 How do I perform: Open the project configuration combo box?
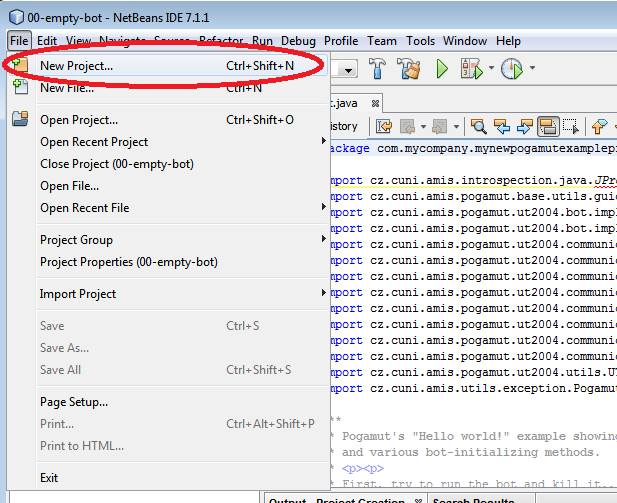pyautogui.click(x=344, y=70)
